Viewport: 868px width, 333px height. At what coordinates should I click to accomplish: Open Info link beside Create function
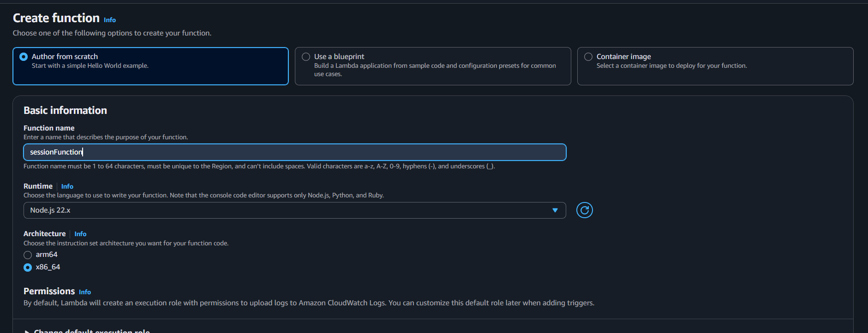pos(110,20)
